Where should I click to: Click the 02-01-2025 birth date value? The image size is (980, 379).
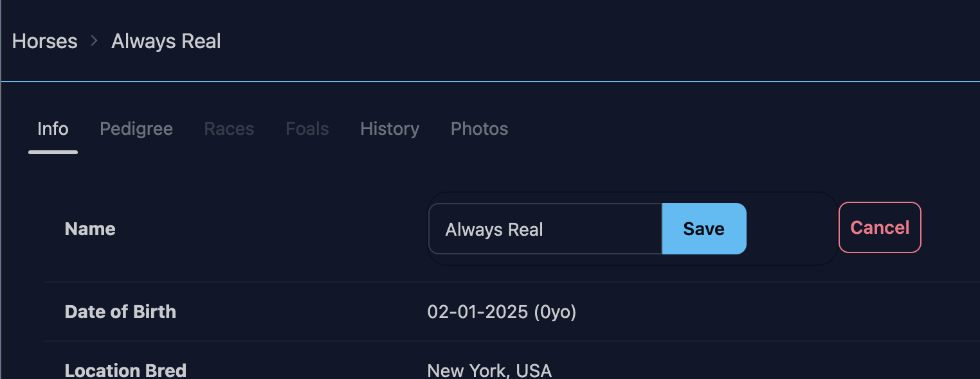coord(502,312)
